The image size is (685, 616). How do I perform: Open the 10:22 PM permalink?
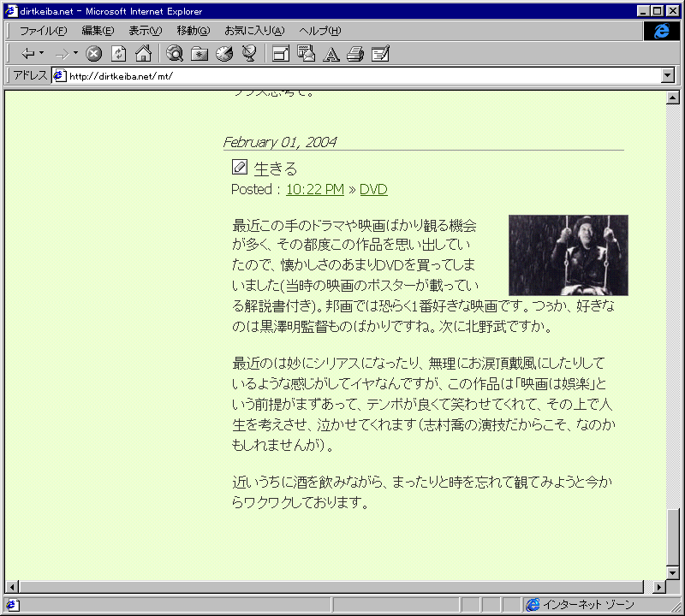(x=315, y=189)
